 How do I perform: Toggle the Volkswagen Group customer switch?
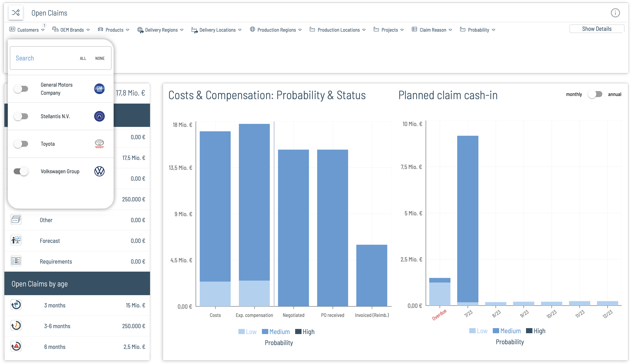(x=21, y=171)
